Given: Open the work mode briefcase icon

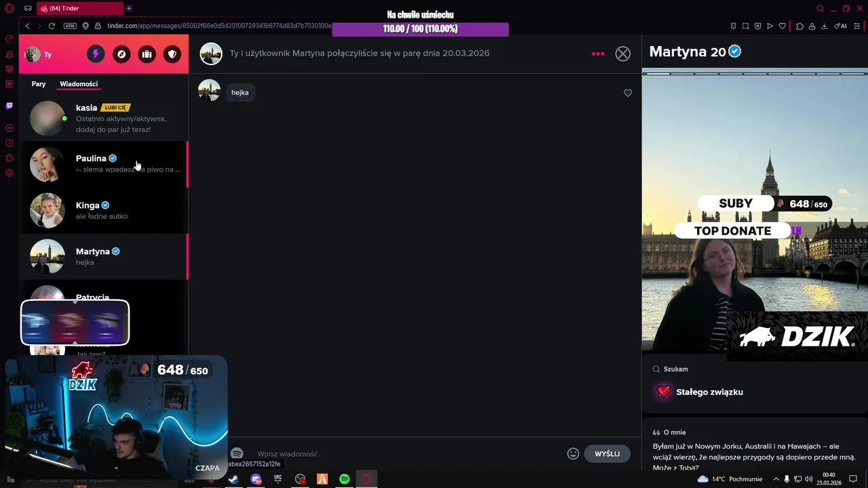Looking at the screenshot, I should click(146, 54).
